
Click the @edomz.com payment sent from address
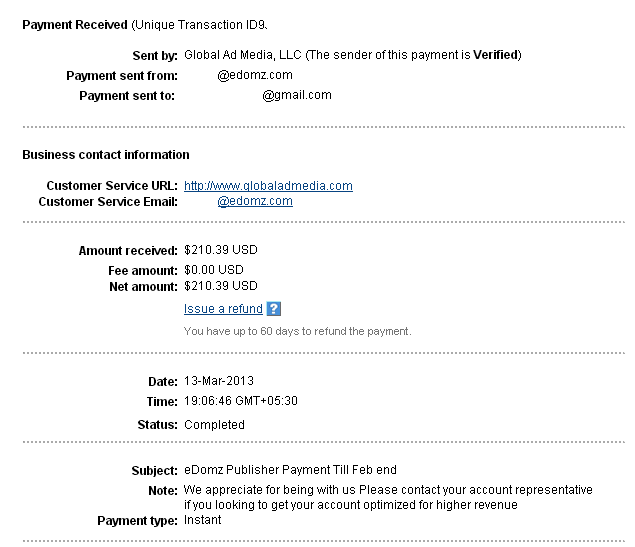tap(255, 75)
